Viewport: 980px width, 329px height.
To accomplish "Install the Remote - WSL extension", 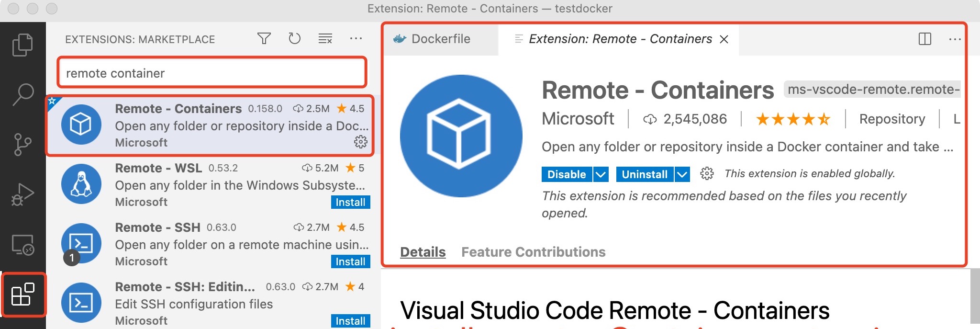I will coord(350,202).
